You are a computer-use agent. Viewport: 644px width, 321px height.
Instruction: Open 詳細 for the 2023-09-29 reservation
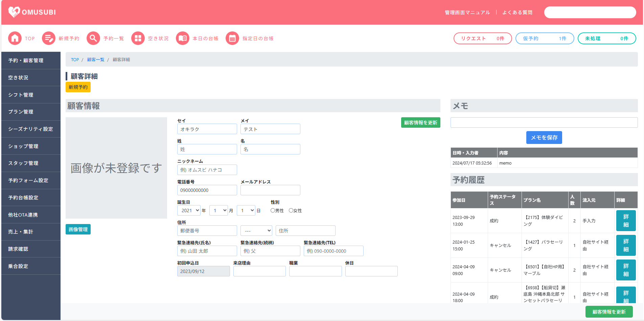626,221
